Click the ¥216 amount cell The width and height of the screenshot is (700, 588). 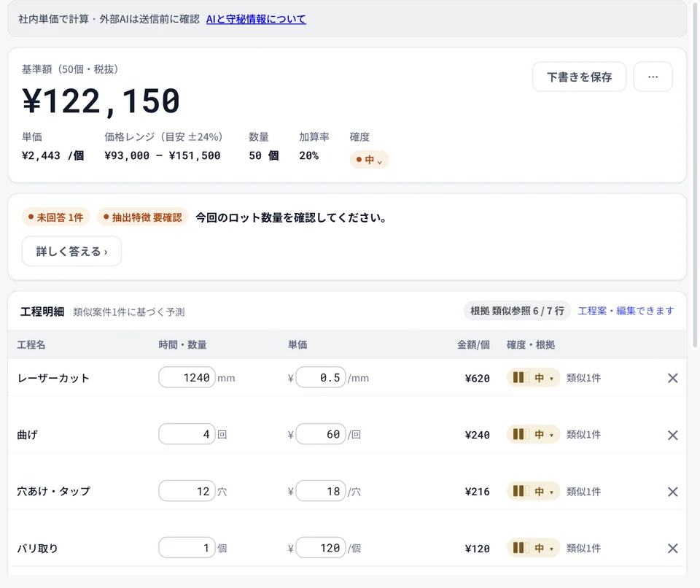pyautogui.click(x=477, y=492)
